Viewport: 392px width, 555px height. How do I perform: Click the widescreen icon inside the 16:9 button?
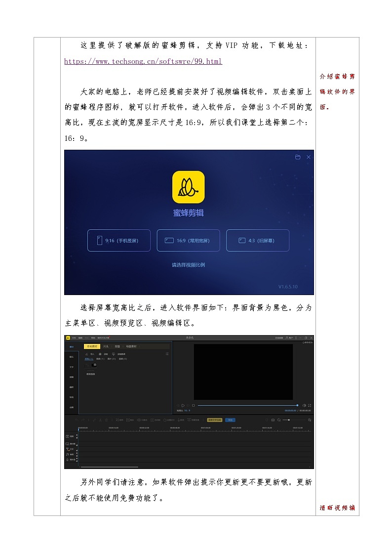click(169, 241)
